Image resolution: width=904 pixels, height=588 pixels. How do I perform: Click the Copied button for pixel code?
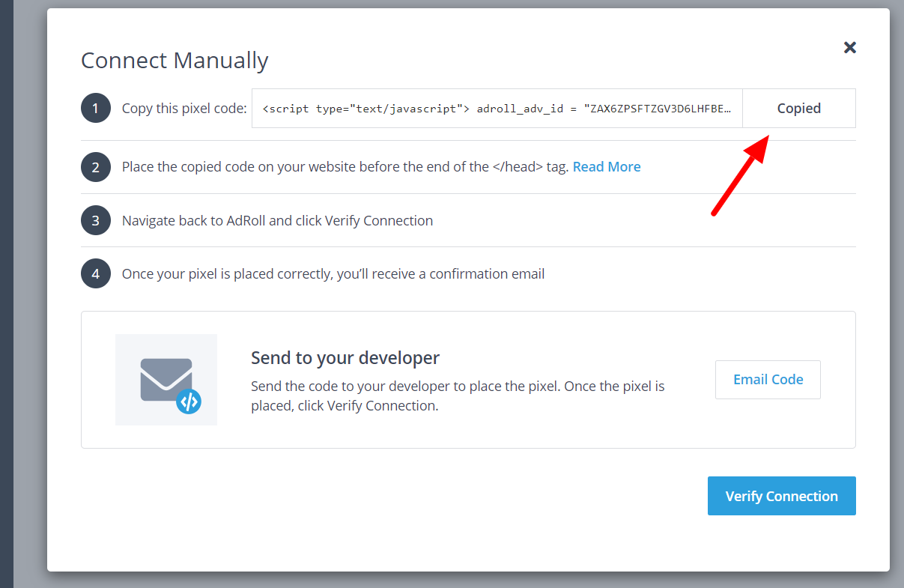coord(798,109)
